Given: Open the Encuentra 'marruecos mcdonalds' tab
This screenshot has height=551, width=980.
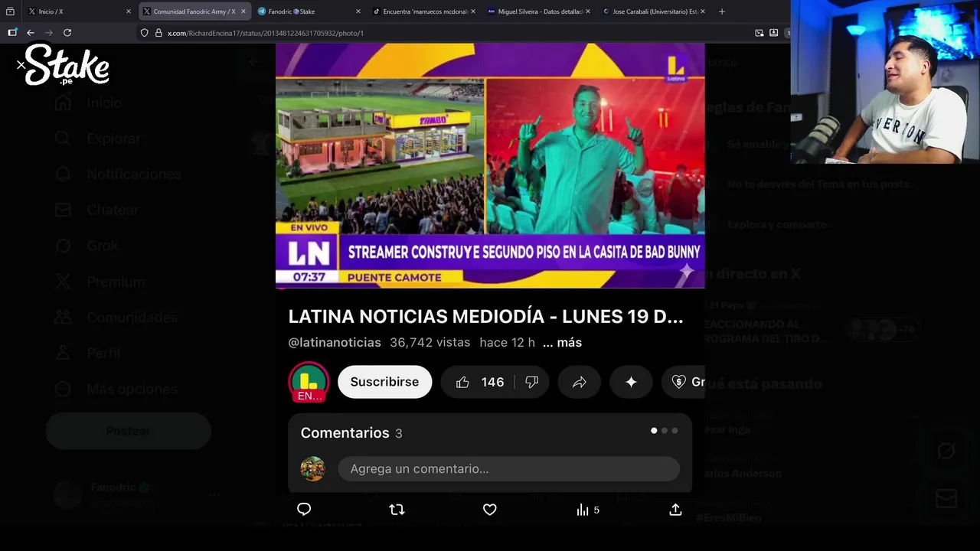Looking at the screenshot, I should coord(424,11).
